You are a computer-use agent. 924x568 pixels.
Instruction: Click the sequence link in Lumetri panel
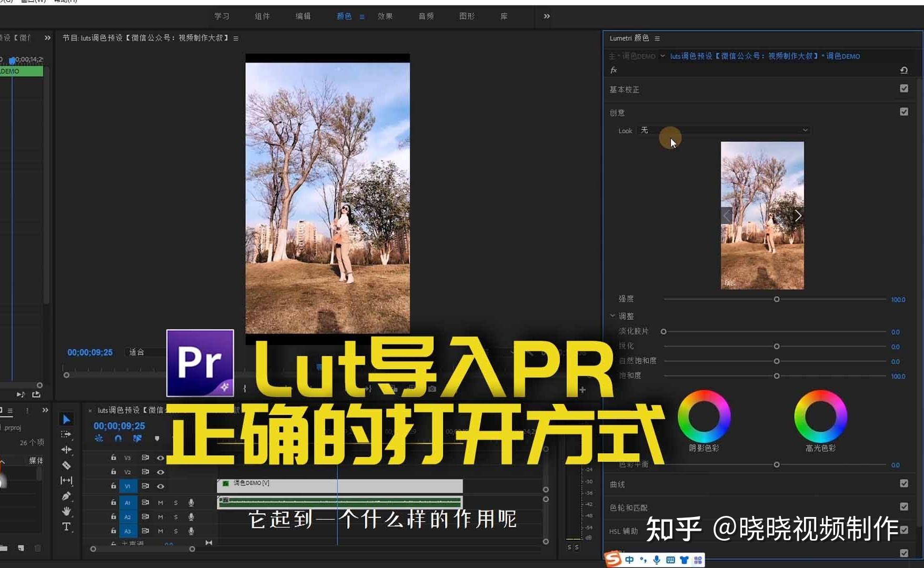click(765, 56)
